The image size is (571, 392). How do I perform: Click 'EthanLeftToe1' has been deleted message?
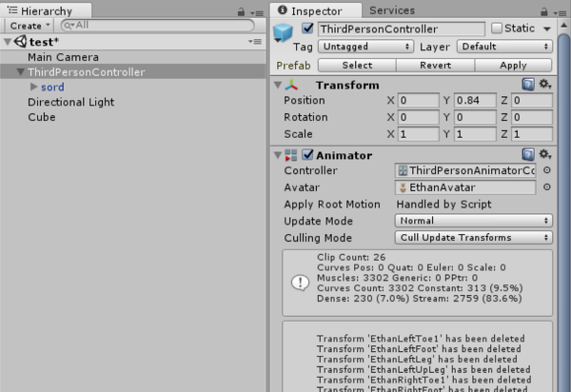(421, 339)
